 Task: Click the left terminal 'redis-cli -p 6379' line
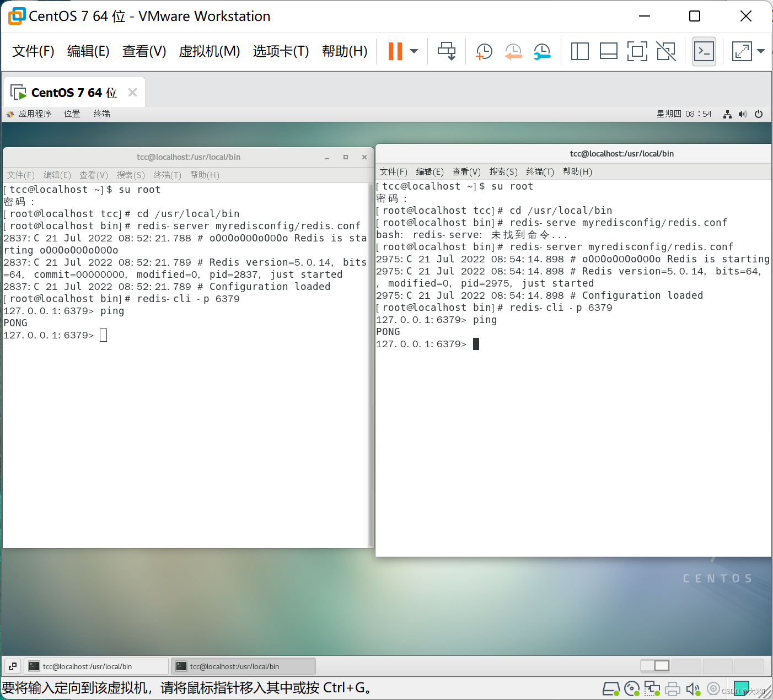(121, 299)
